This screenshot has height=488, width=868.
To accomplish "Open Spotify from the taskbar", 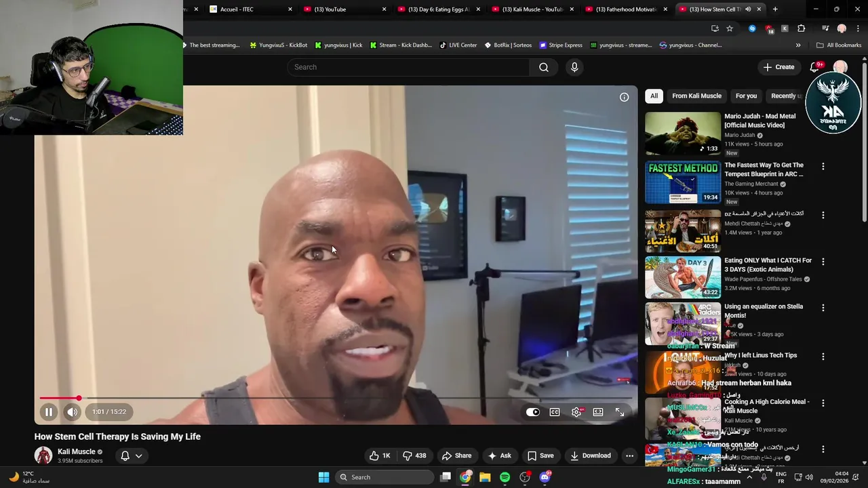I will click(505, 477).
